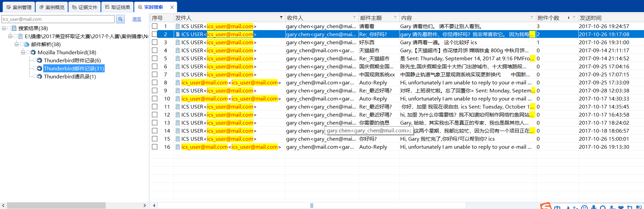Click the mail file icon in row 12

tap(178, 115)
